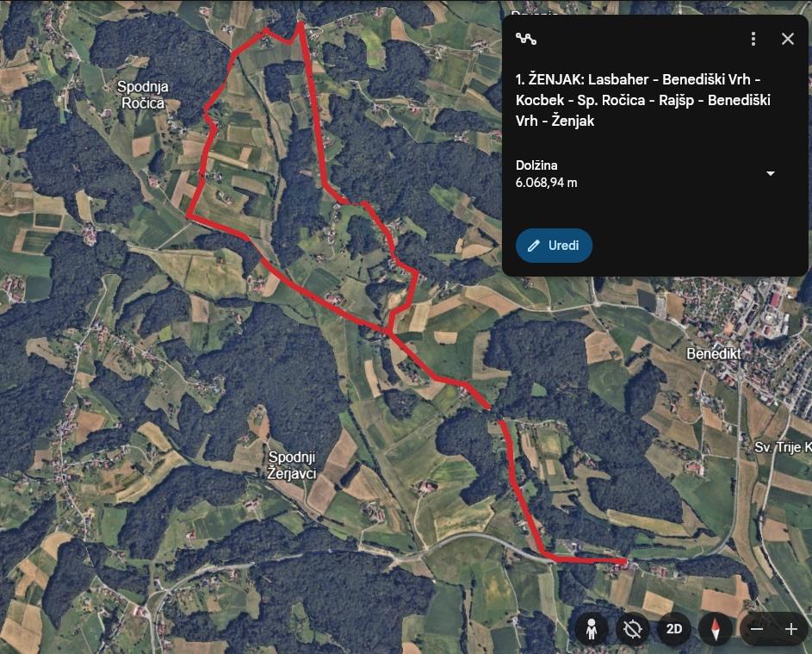This screenshot has height=654, width=812.
Task: Open the Street View pegman
Action: pyautogui.click(x=592, y=629)
